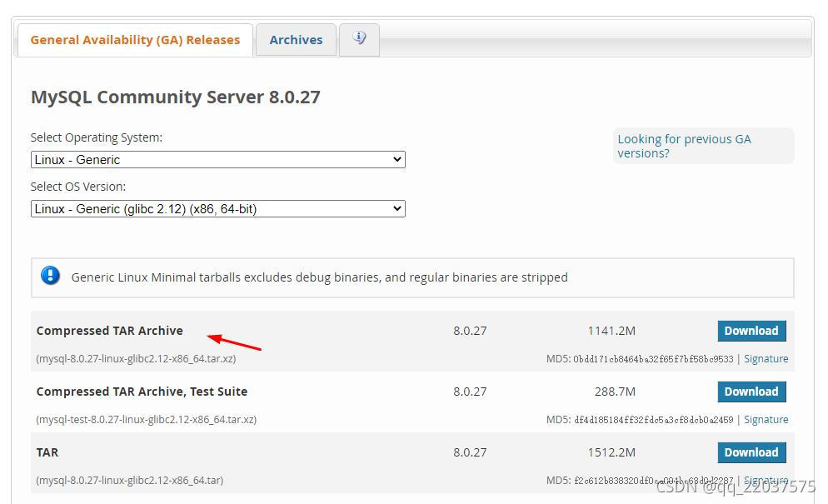This screenshot has width=828, height=504.
Task: Click the Select Operating System label
Action: (x=97, y=137)
